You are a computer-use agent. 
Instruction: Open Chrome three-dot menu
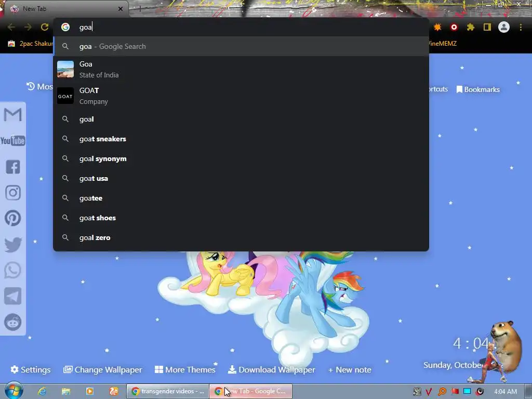[x=521, y=27]
